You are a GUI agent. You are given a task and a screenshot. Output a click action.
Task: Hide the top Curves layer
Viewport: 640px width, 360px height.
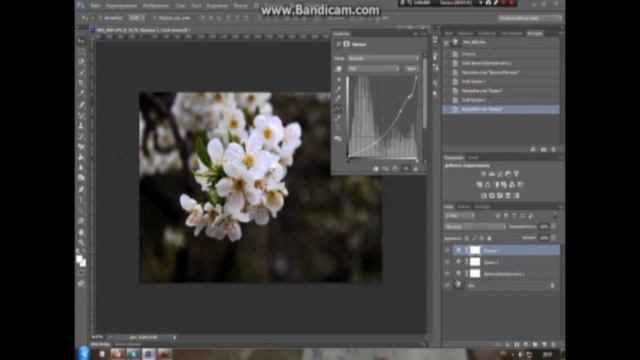click(447, 250)
